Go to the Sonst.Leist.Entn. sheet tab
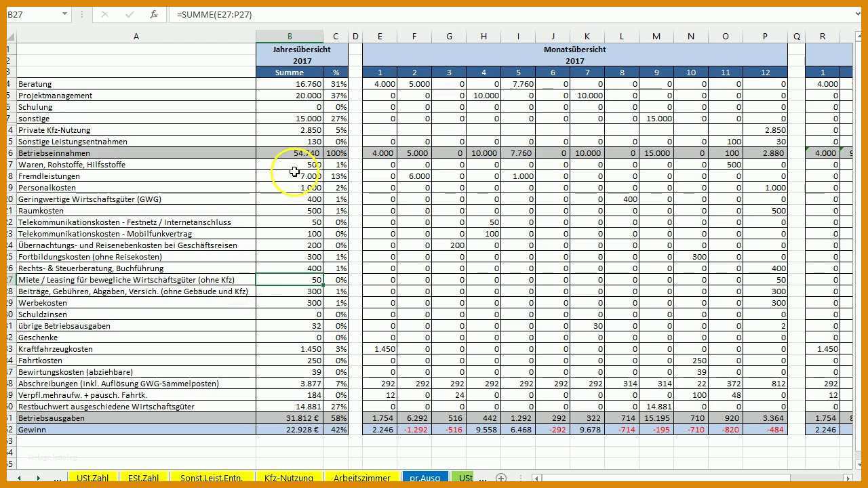Screen dimensions: 868x488 [x=211, y=478]
